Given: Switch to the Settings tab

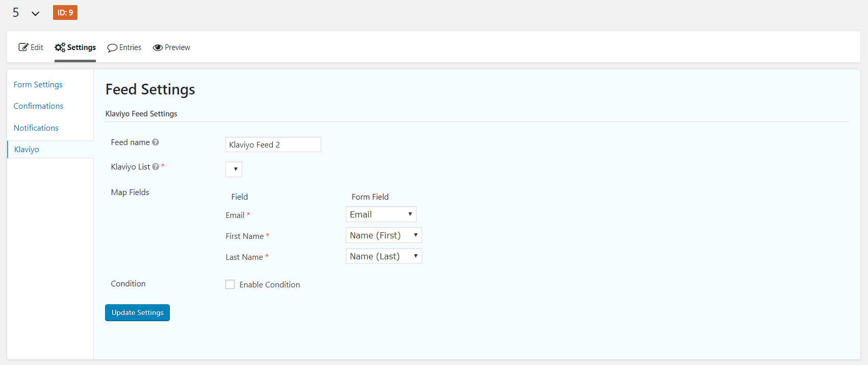Looking at the screenshot, I should click(75, 47).
